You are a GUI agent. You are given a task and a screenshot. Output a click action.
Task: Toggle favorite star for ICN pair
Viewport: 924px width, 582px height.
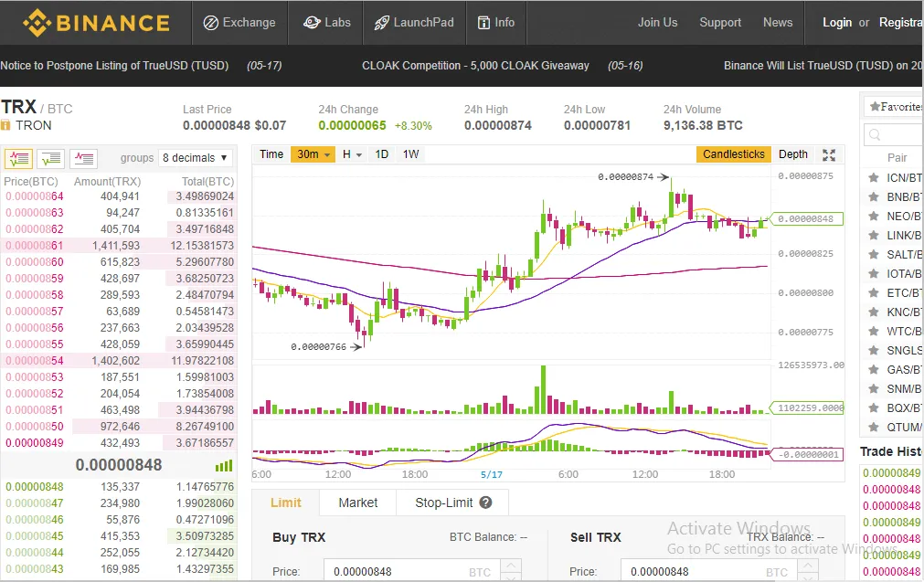click(874, 178)
